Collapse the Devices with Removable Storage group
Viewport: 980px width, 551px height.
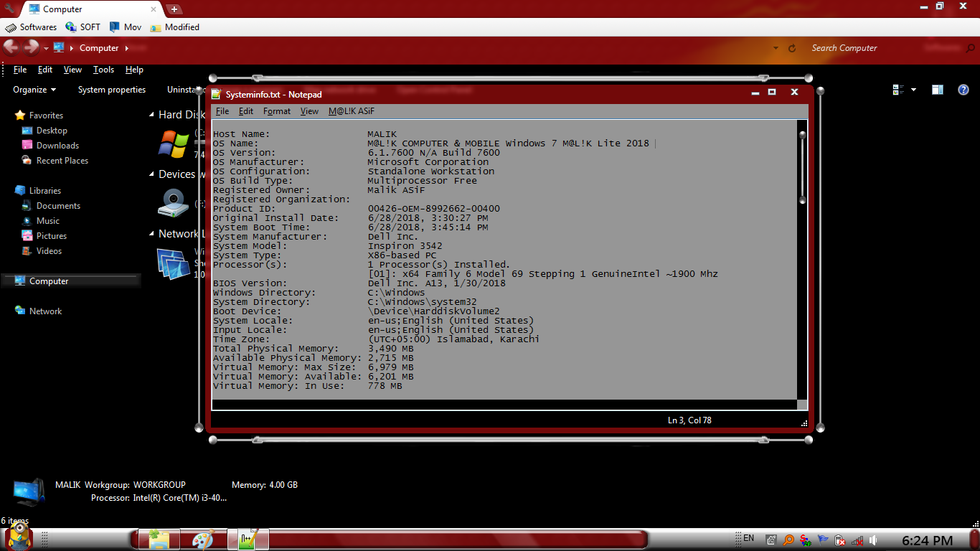(151, 174)
